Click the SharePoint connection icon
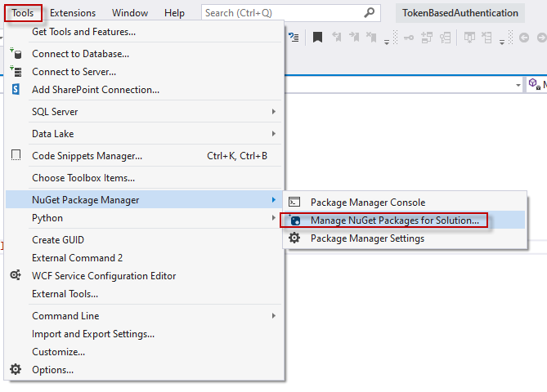 [x=16, y=90]
